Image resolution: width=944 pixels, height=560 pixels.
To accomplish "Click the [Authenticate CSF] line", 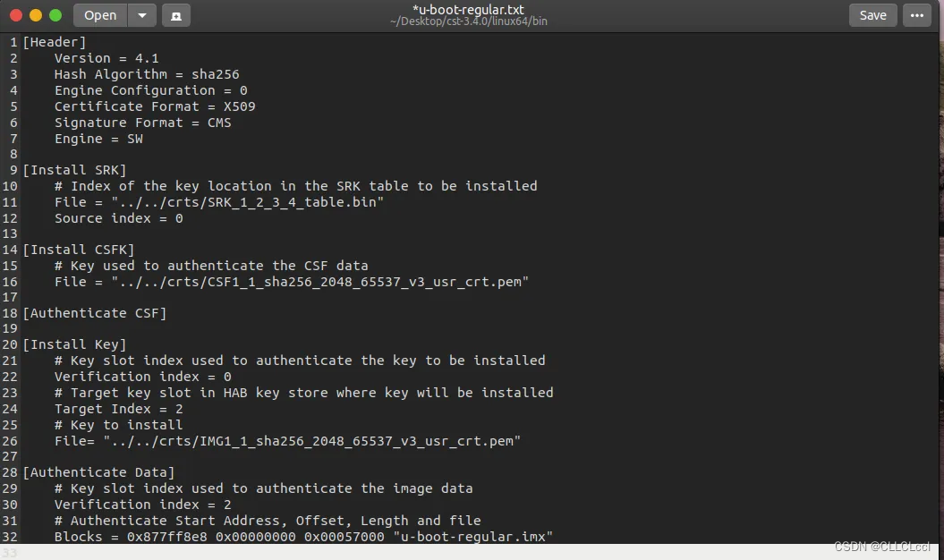I will pos(92,312).
